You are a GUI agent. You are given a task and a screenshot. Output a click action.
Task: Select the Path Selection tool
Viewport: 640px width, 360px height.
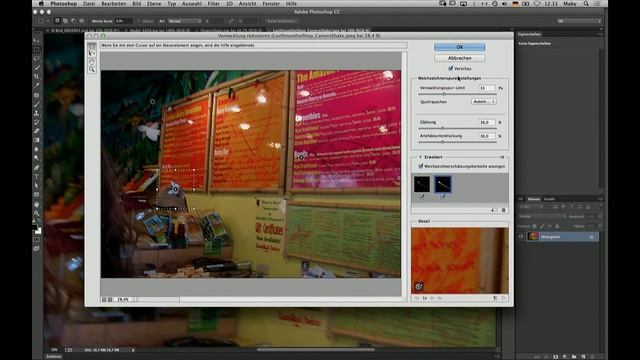click(37, 186)
